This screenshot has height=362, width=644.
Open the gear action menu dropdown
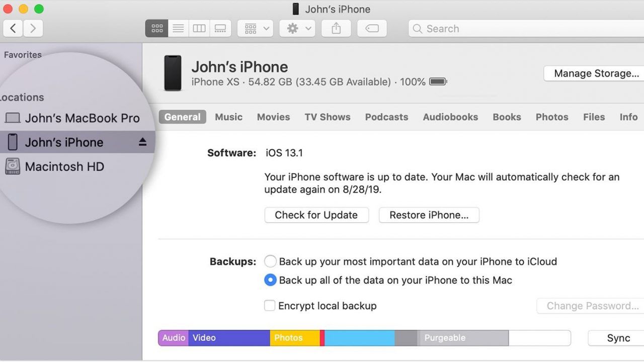298,29
